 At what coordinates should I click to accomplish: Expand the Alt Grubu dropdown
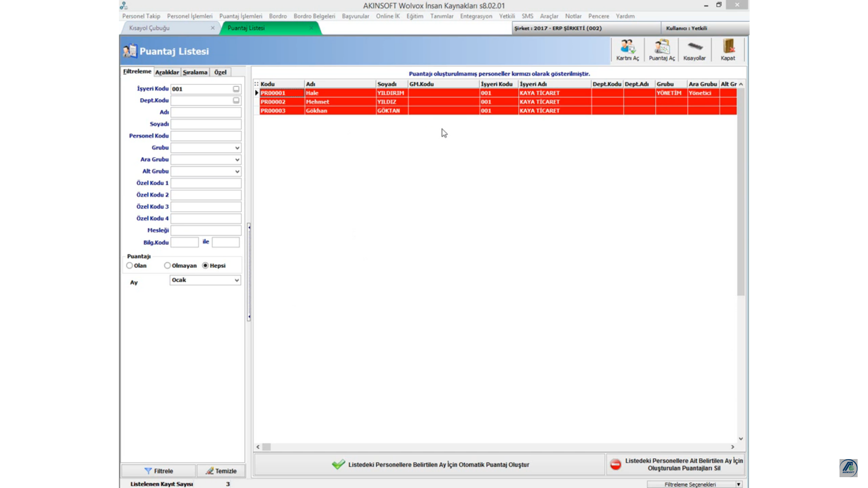coord(237,171)
